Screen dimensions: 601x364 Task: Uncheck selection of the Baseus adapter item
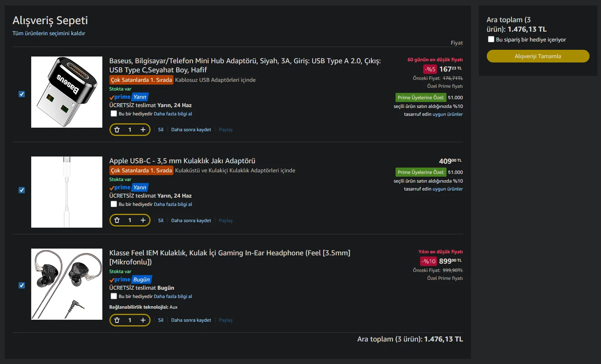coord(22,94)
